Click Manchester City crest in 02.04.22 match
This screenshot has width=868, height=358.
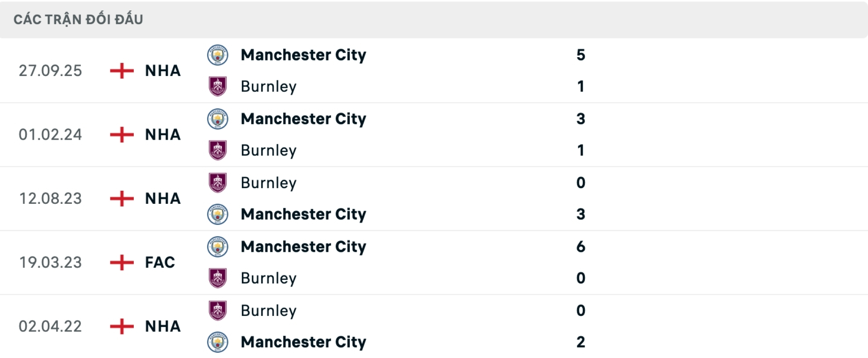tap(217, 342)
